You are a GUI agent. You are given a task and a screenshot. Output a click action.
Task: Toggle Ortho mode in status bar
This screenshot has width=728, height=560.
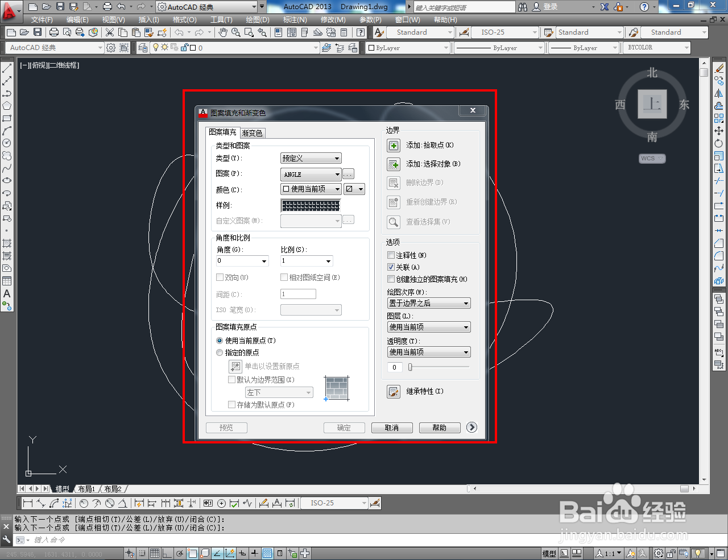167,553
